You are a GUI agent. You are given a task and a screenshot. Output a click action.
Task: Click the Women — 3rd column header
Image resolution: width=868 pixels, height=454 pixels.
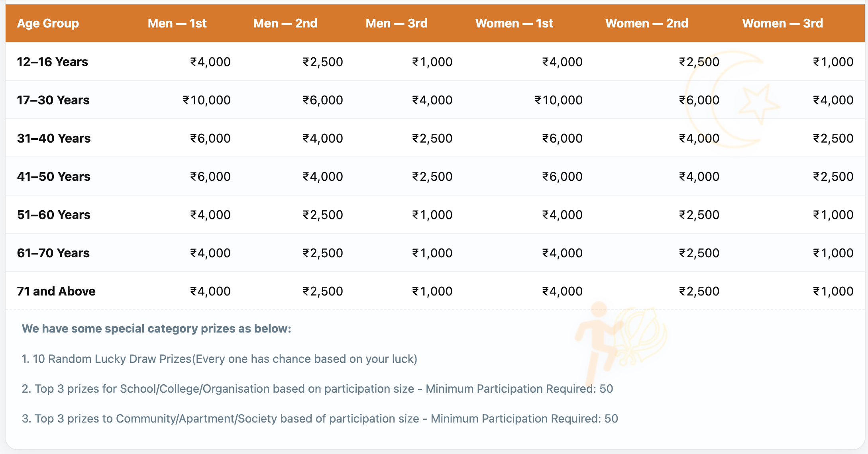[x=782, y=23]
